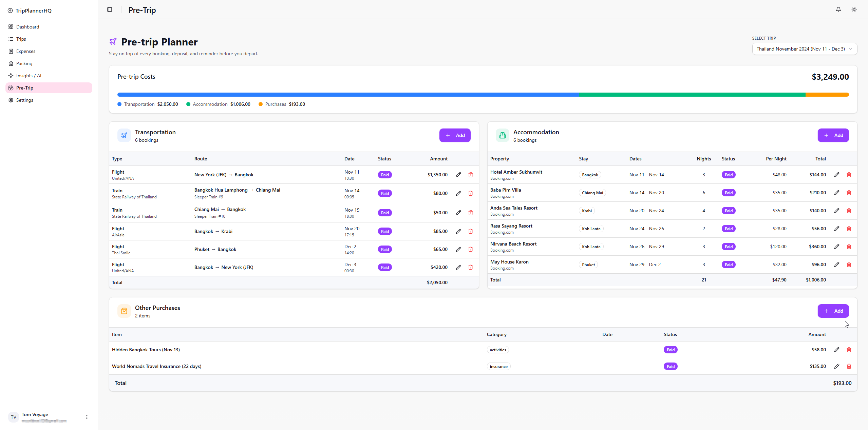
Task: Navigate to the Expenses section
Action: 25,51
